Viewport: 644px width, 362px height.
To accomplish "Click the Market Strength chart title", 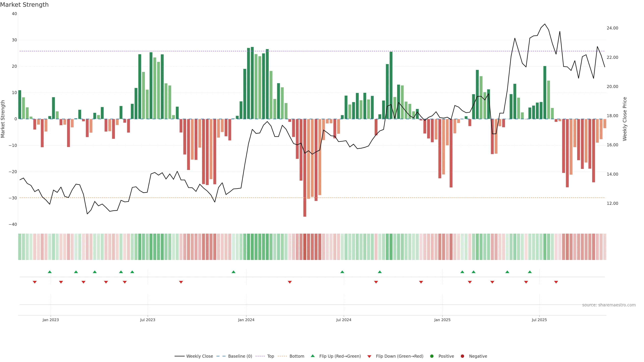I will (24, 5).
